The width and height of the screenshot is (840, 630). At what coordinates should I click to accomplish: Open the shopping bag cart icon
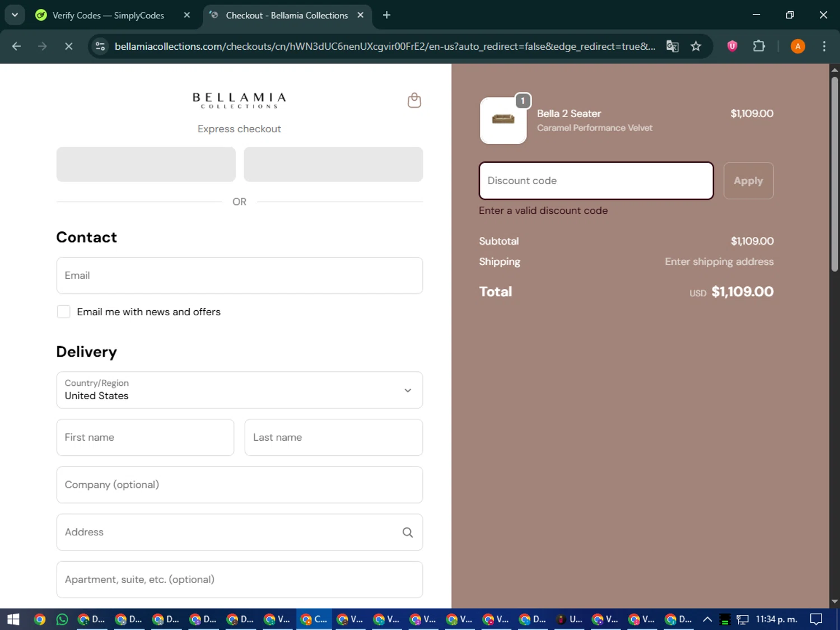[414, 100]
